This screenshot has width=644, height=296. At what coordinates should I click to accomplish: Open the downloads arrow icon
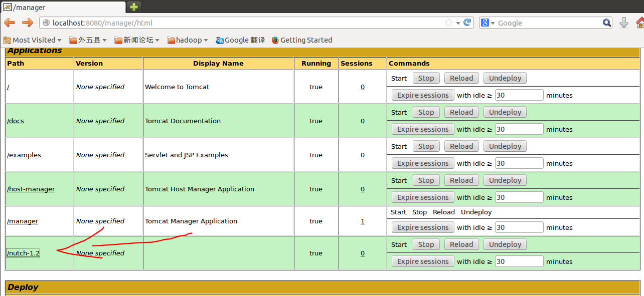tap(624, 23)
